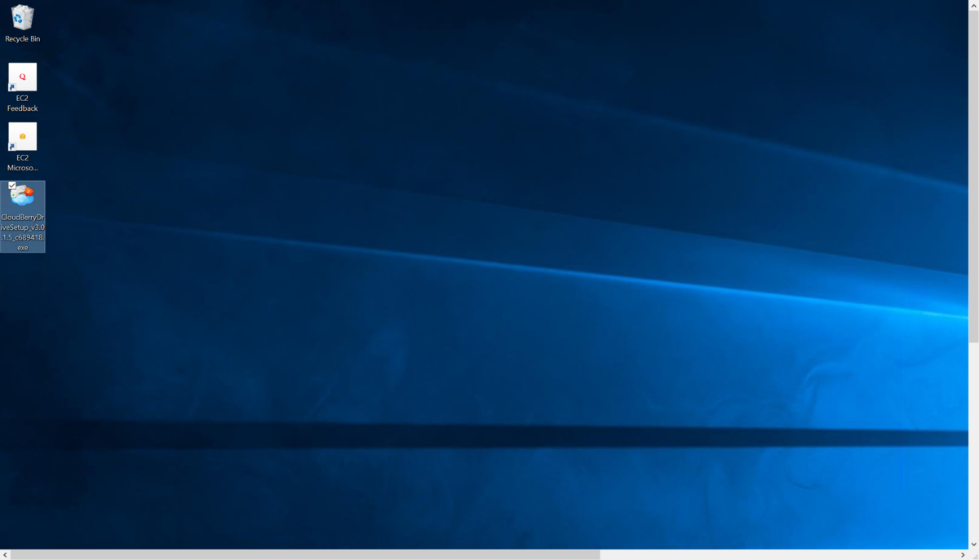Click the horizontal scrollbar left arrow
Viewport: 979px width, 560px height.
point(5,555)
